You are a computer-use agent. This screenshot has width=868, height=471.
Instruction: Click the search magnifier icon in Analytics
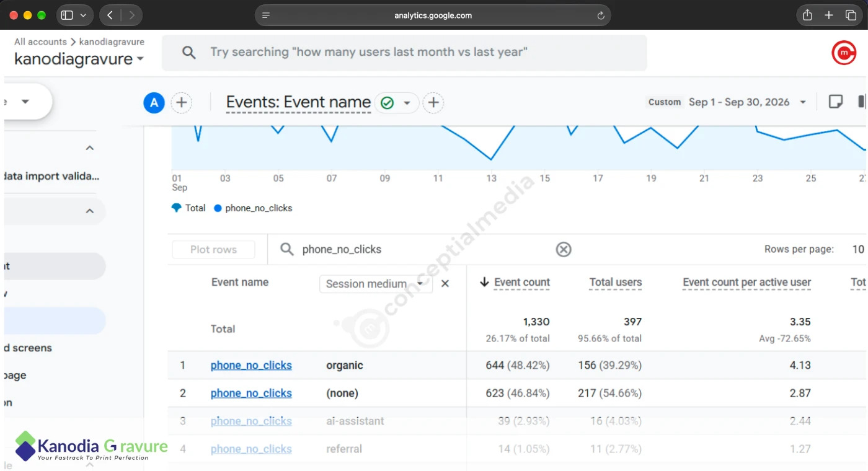coord(189,52)
